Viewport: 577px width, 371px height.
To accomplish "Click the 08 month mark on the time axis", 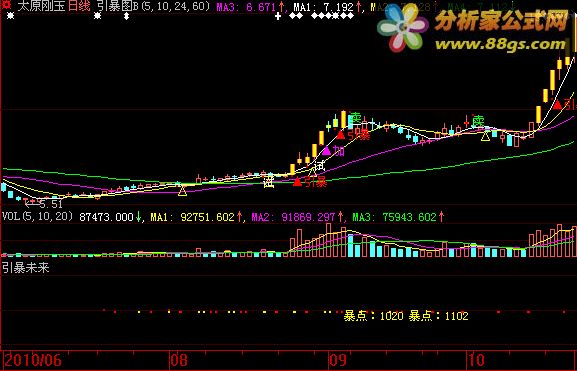I will click(x=178, y=360).
